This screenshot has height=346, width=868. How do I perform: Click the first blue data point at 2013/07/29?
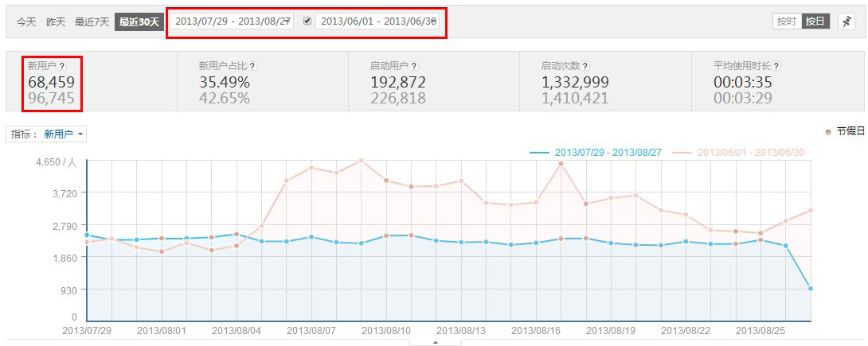pos(87,235)
